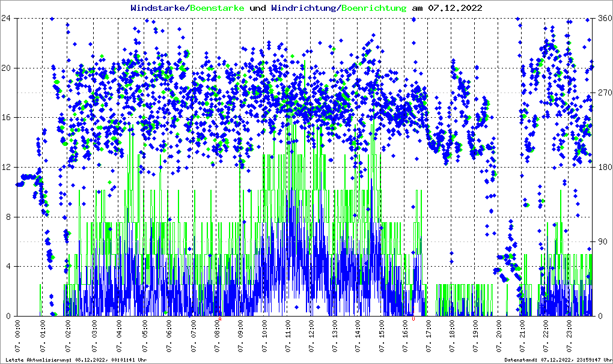This screenshot has height=364, width=613.
Task: Click the red marker near the 16:00 axis tick
Action: (413, 319)
